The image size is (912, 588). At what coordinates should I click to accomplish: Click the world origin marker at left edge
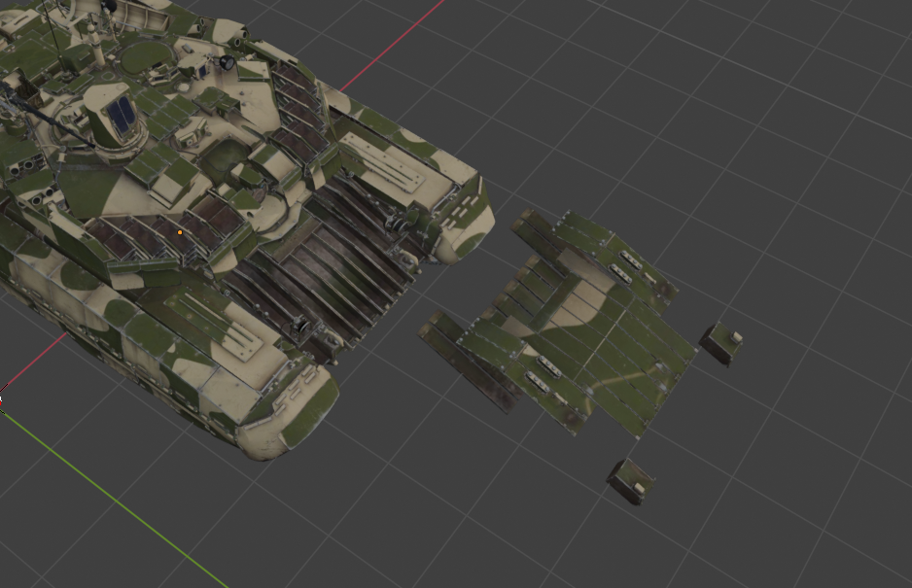[3, 398]
